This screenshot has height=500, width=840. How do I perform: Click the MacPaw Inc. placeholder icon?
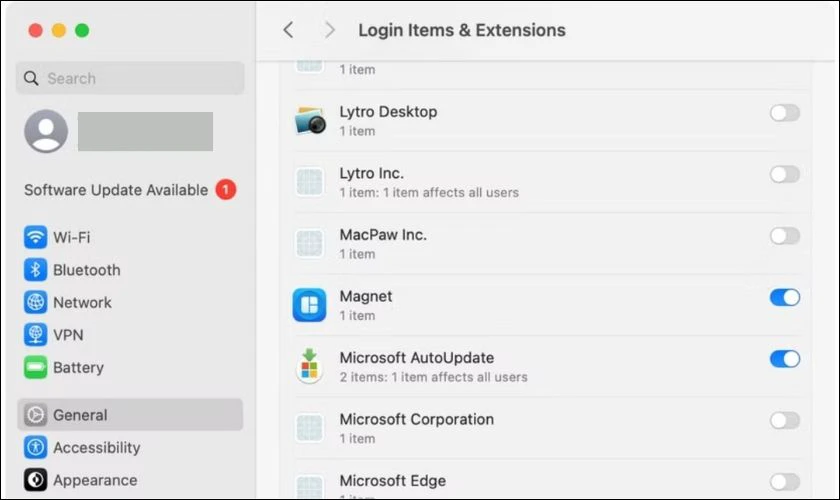(309, 243)
